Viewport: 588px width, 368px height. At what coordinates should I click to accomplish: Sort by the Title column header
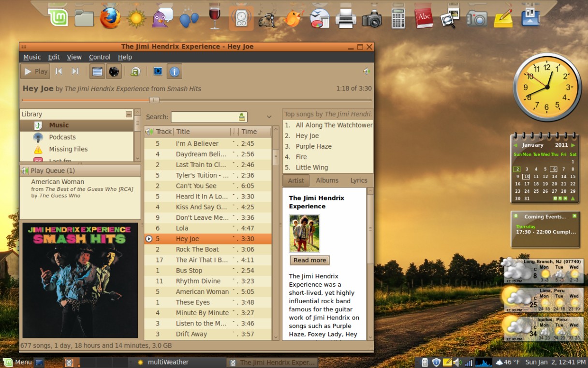point(201,132)
